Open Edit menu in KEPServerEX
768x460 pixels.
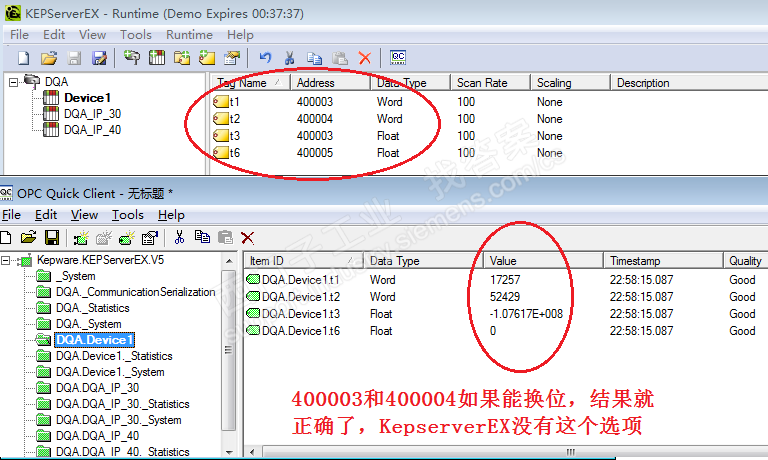(x=54, y=35)
